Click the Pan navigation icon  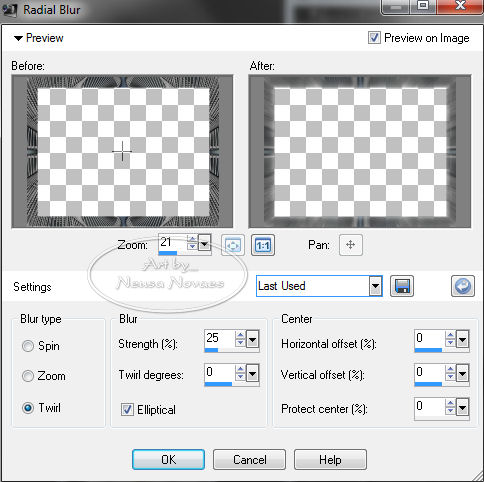[x=351, y=245]
